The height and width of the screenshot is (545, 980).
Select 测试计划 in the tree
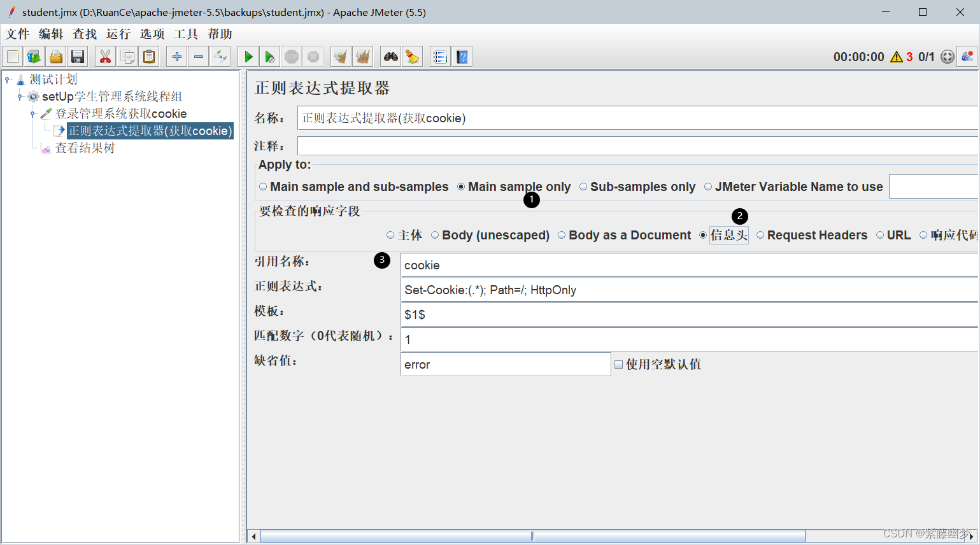(x=53, y=80)
